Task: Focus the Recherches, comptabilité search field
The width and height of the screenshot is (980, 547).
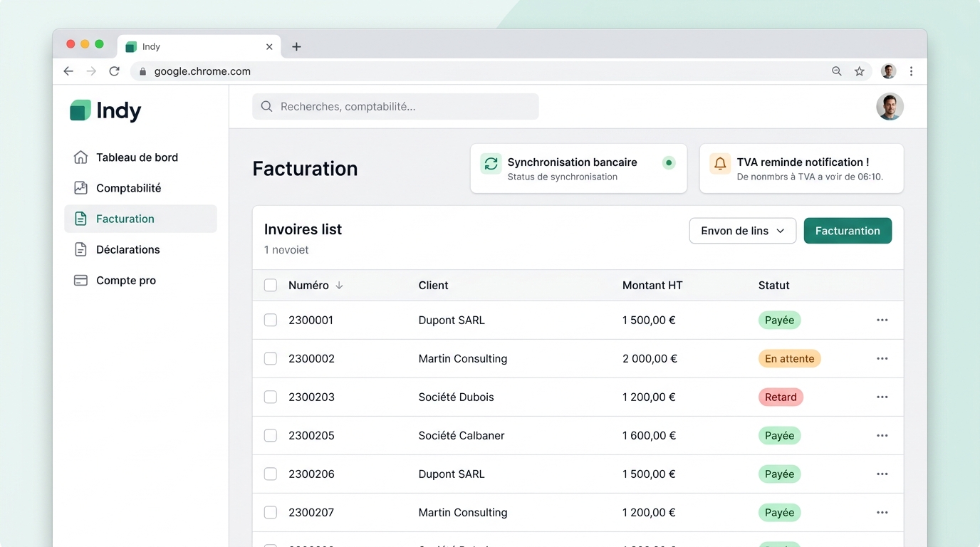Action: (x=395, y=106)
